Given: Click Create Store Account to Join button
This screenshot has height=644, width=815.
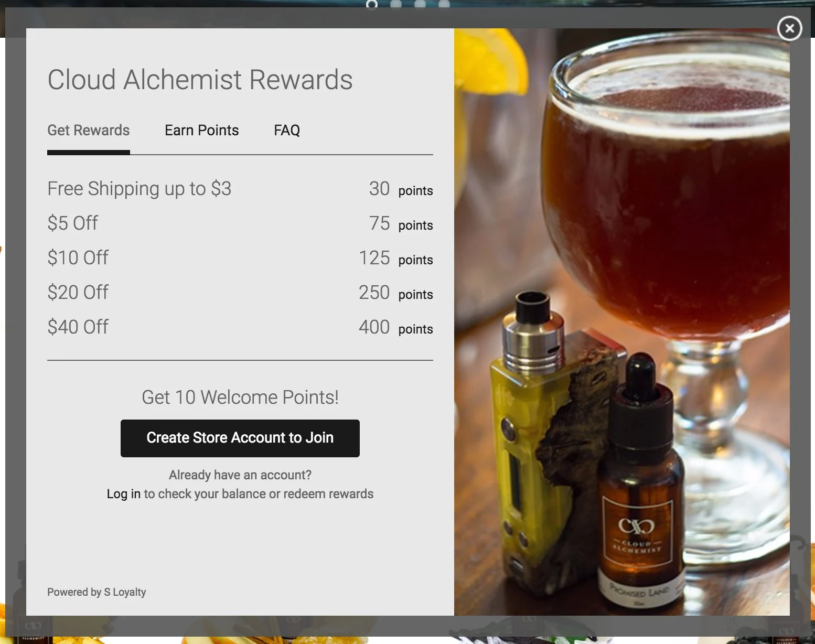Looking at the screenshot, I should click(240, 438).
